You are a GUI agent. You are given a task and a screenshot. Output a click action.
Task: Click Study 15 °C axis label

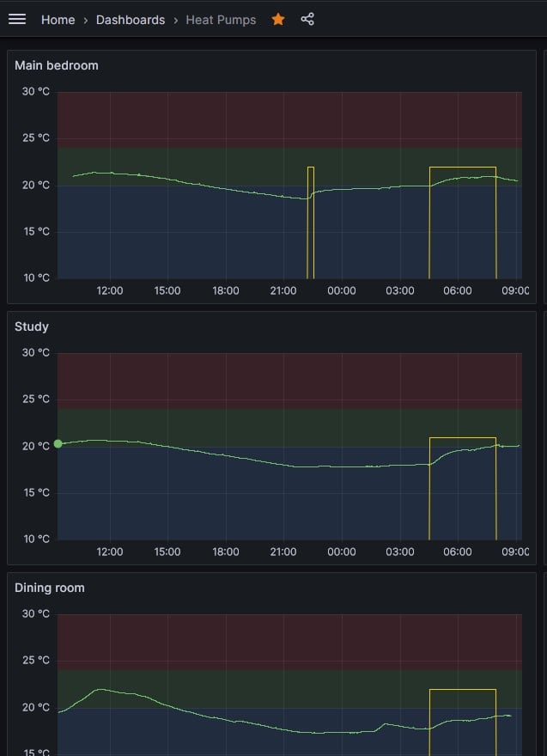(36, 493)
